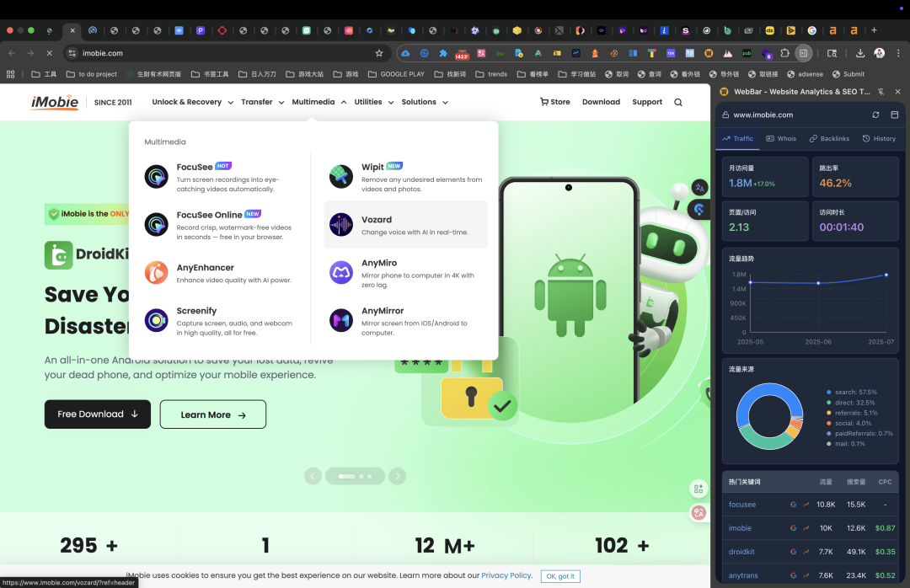This screenshot has width=910, height=588.
Task: Open the FocuSee Online product icon
Action: point(156,224)
